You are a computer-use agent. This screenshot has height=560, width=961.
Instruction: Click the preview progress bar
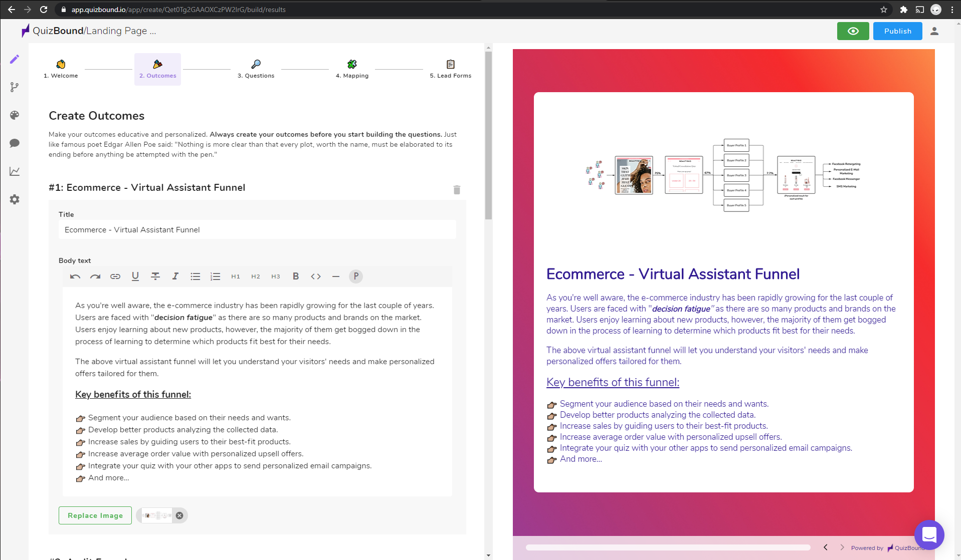coord(668,547)
